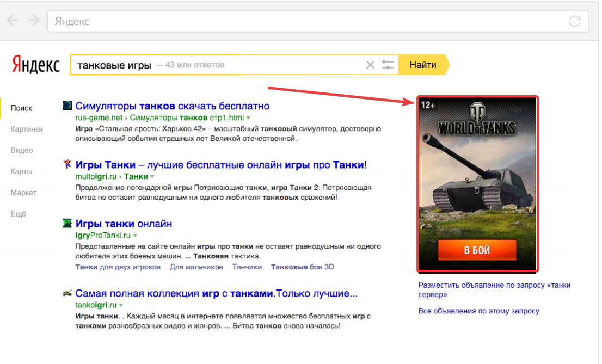Switch to the Карты tab
Image resolution: width=602 pixels, height=364 pixels.
click(22, 171)
